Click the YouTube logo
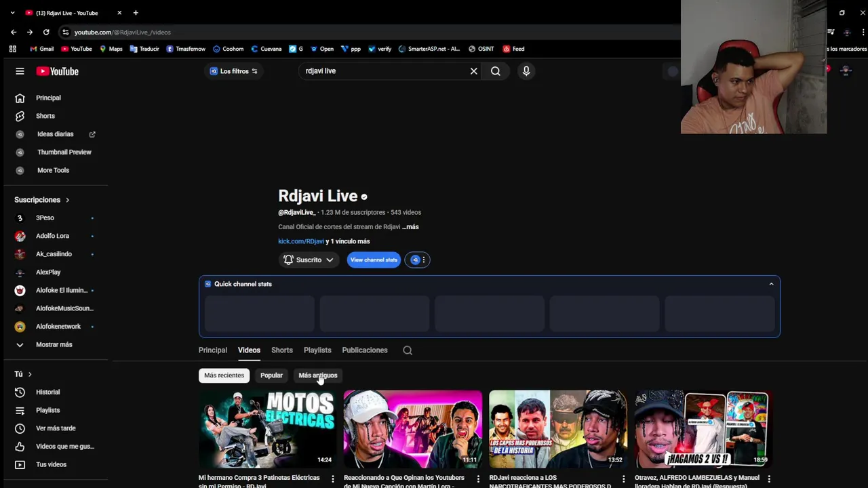 click(58, 71)
